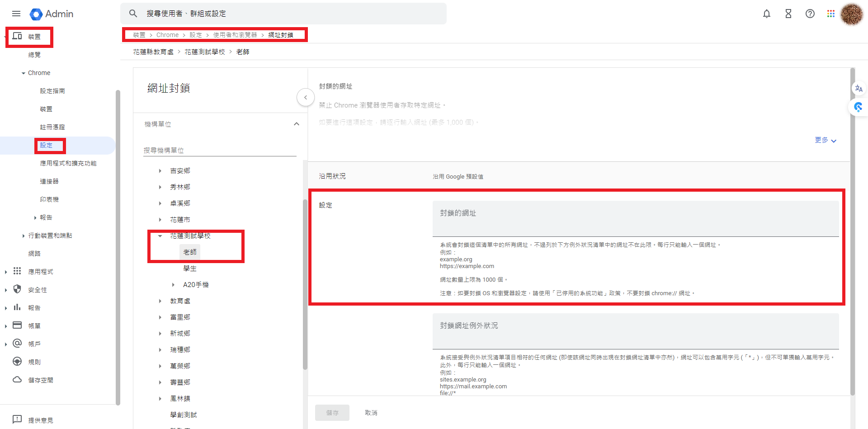Click the account profile avatar
The height and width of the screenshot is (429, 868).
851,14
